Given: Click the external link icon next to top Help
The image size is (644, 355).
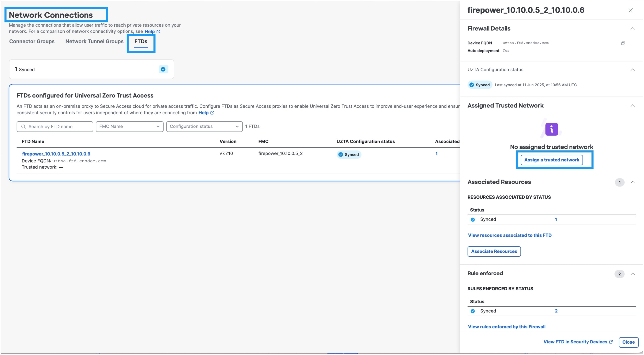Looking at the screenshot, I should click(x=158, y=32).
